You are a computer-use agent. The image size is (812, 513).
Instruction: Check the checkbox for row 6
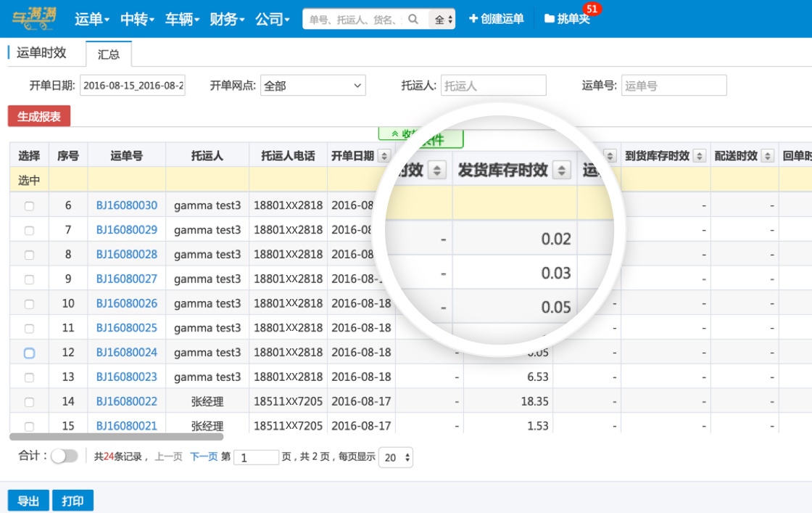[29, 206]
